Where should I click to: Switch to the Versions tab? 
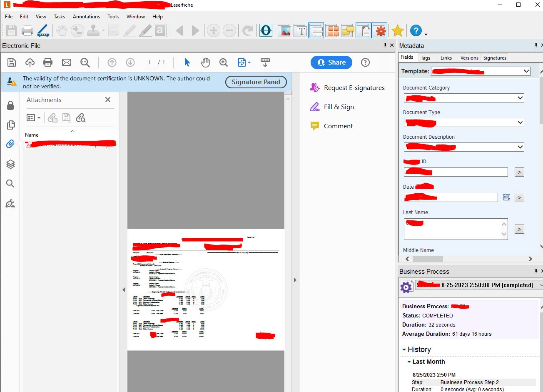pyautogui.click(x=469, y=58)
